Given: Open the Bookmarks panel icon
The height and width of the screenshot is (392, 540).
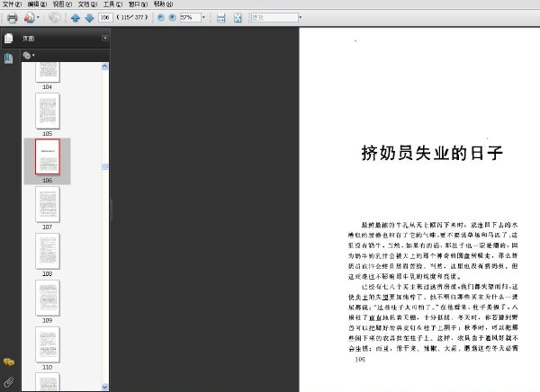Looking at the screenshot, I should pos(9,58).
